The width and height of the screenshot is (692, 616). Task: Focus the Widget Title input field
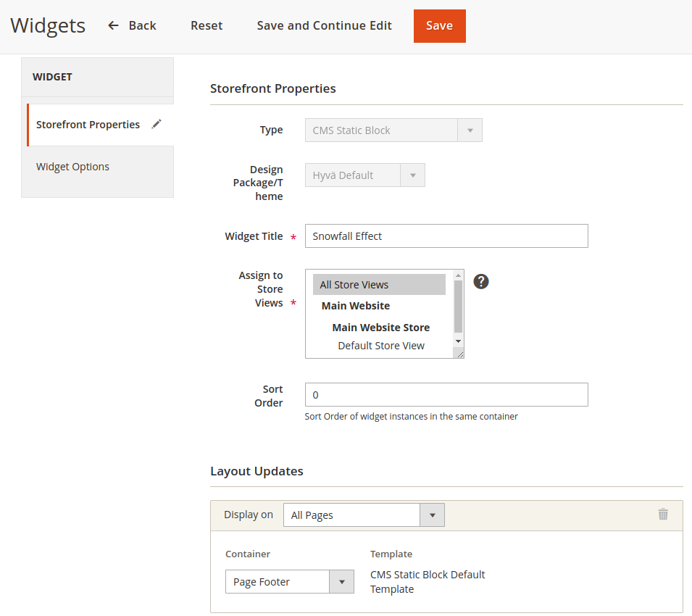point(446,236)
